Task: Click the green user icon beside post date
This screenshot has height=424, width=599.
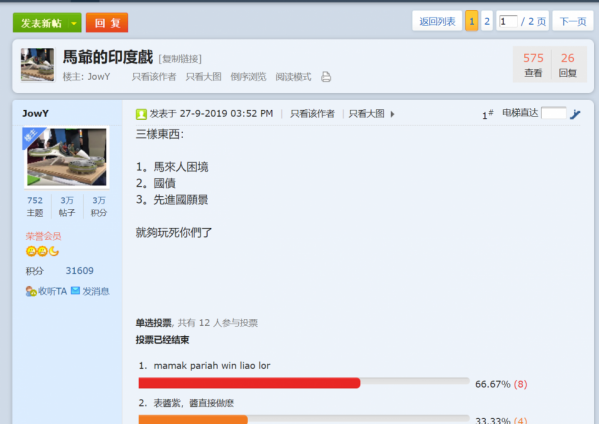Action: (x=141, y=114)
